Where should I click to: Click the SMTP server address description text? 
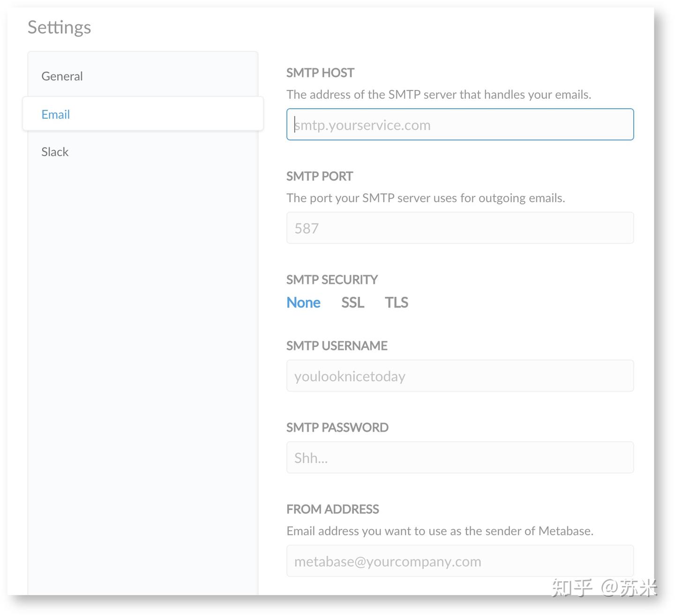pyautogui.click(x=439, y=95)
